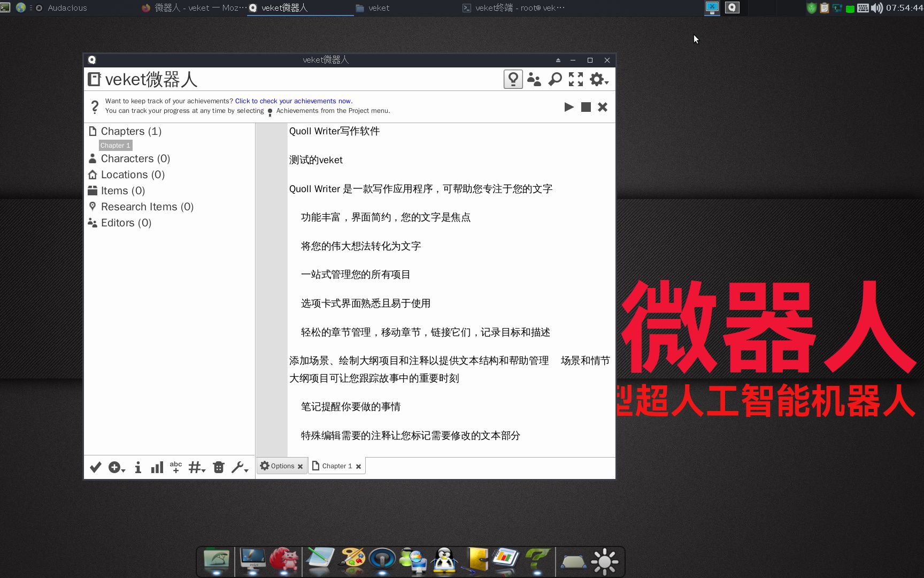
Task: Select the Locations (0) section
Action: (x=133, y=174)
